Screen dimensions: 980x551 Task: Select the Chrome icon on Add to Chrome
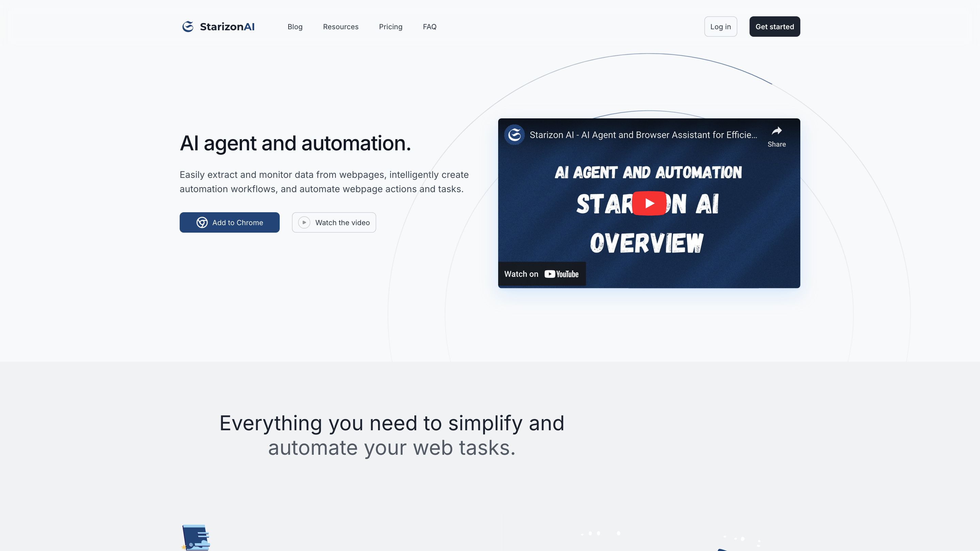(202, 222)
